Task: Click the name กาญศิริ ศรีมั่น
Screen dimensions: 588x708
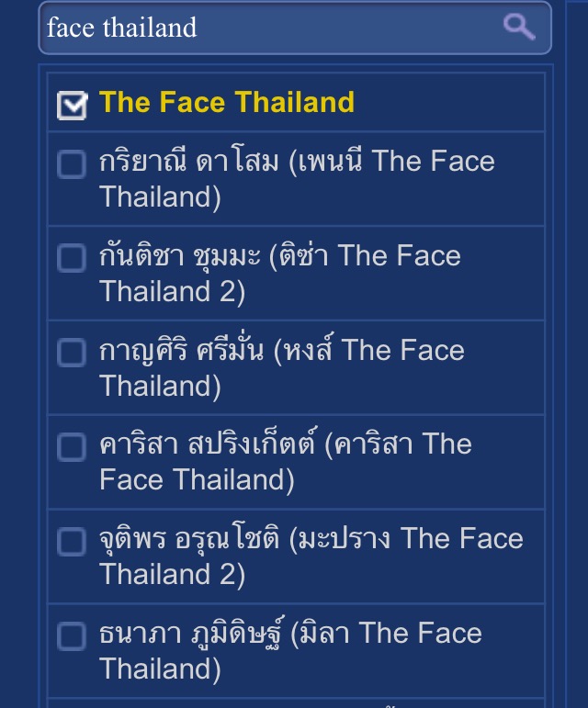Action: (187, 351)
